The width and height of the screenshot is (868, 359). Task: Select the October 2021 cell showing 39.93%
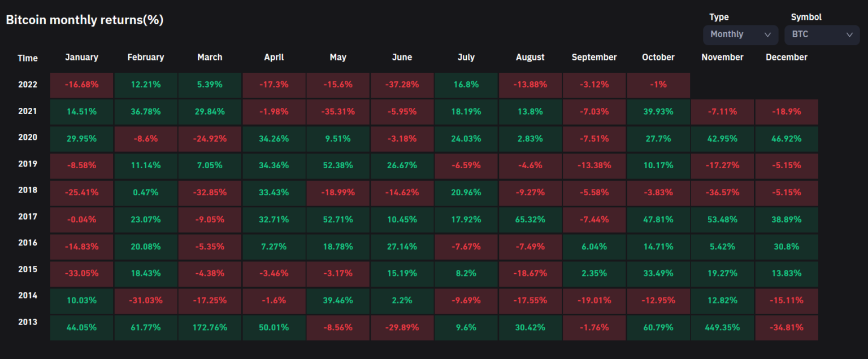tap(658, 112)
